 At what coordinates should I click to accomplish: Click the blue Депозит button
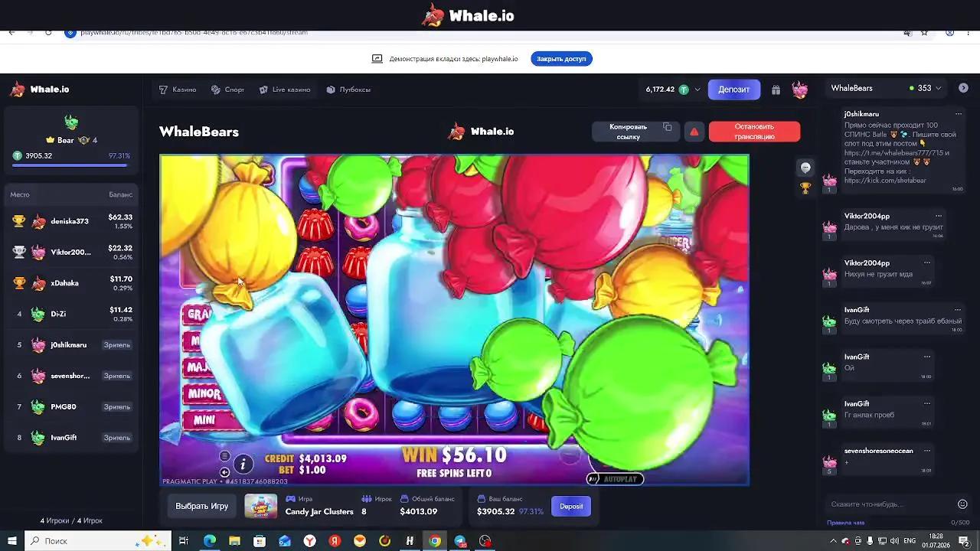click(734, 90)
